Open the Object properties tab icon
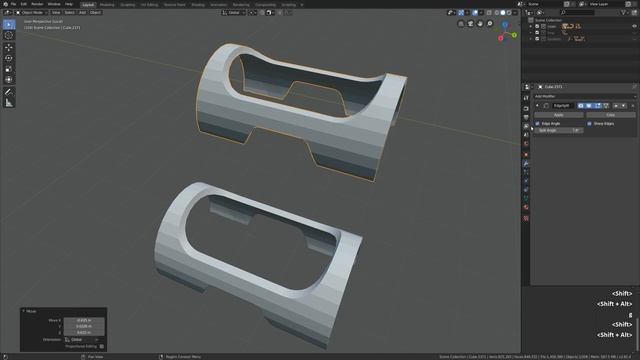The image size is (640, 360). (x=526, y=155)
